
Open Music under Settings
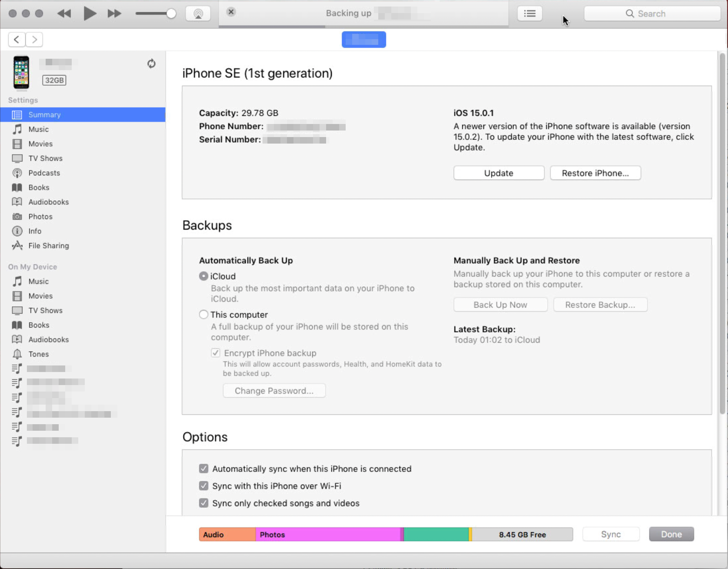pyautogui.click(x=83, y=129)
